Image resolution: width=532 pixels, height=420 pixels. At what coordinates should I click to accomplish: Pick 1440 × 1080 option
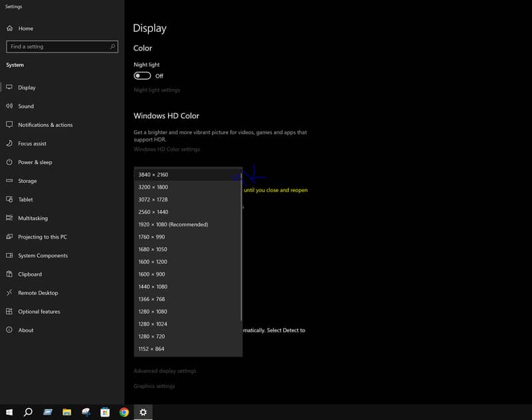[188, 286]
